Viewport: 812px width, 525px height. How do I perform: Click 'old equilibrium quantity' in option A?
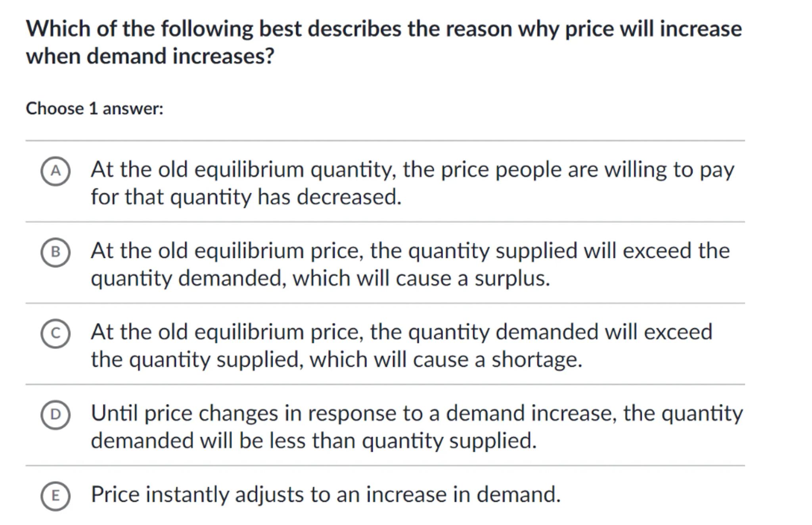[277, 170]
